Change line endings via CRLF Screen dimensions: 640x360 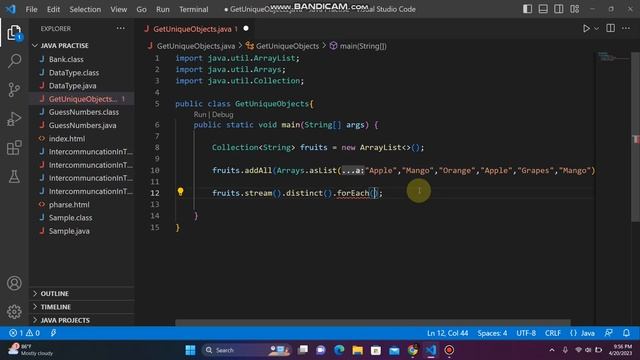tap(553, 333)
